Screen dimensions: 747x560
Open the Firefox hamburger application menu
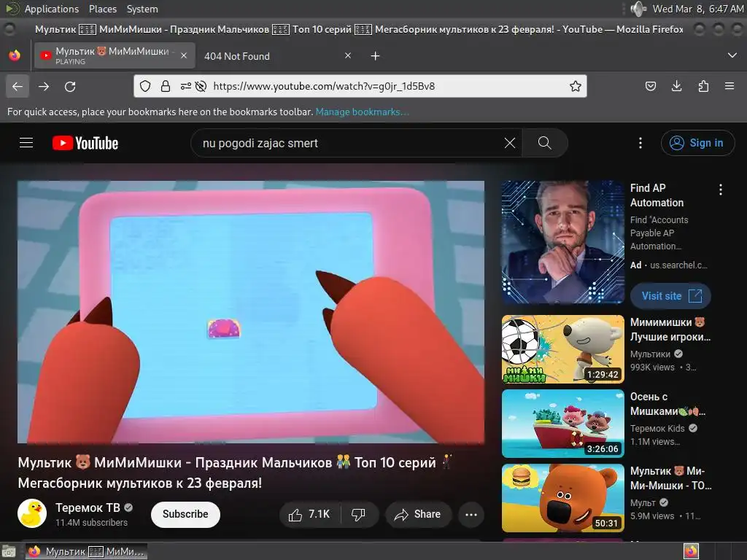[729, 86]
